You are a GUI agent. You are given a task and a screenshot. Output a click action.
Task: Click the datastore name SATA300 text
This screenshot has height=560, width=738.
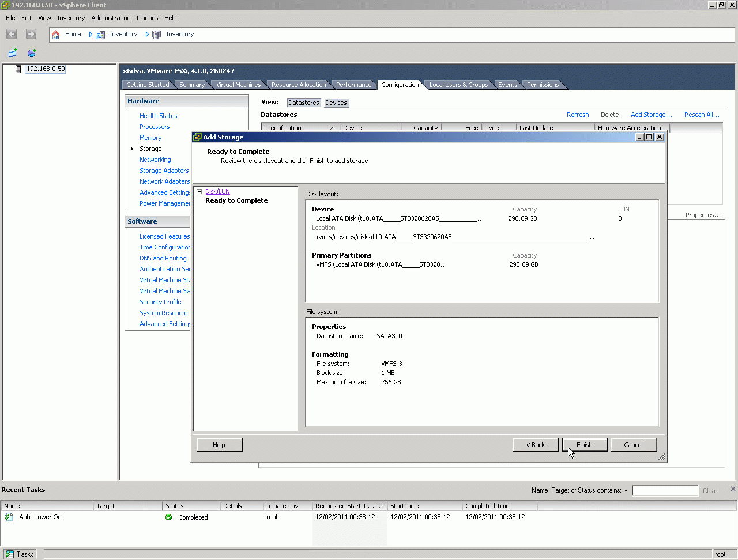pos(389,336)
